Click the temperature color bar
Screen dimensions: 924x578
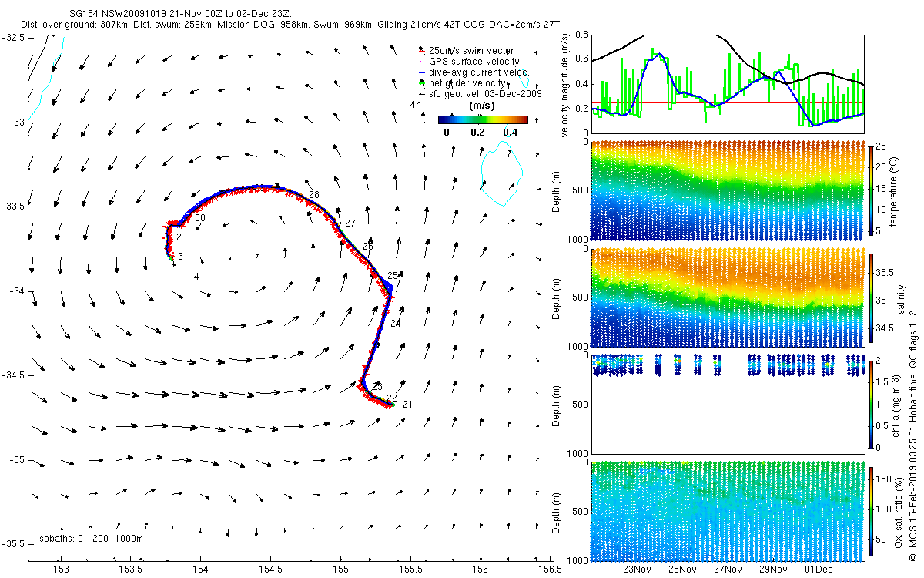872,190
